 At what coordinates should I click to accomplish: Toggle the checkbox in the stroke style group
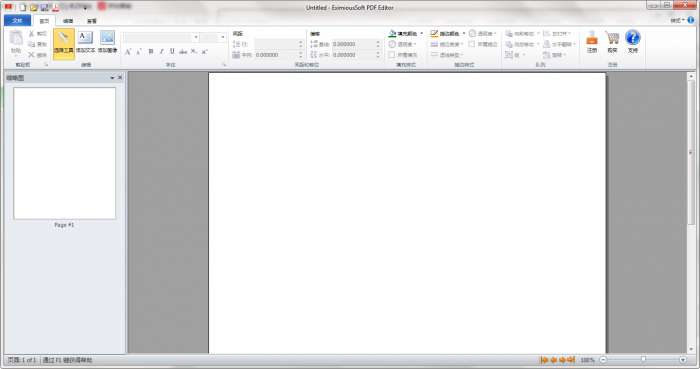(x=472, y=44)
